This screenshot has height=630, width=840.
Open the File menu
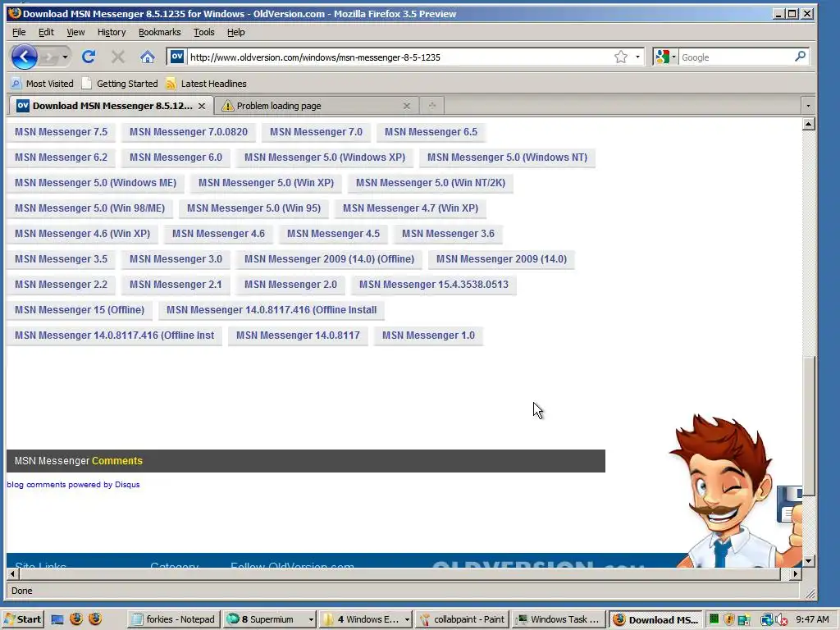[x=19, y=32]
